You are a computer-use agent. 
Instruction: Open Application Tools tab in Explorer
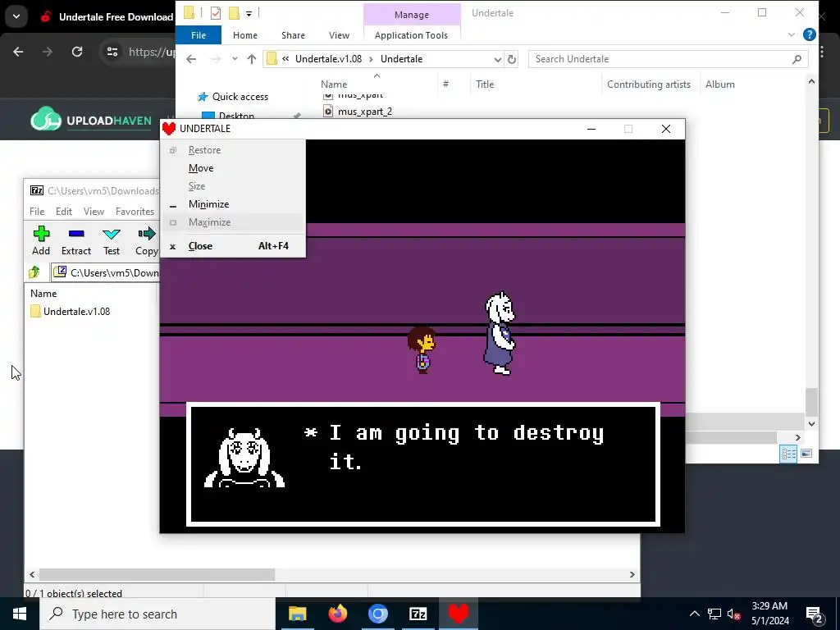pos(411,35)
